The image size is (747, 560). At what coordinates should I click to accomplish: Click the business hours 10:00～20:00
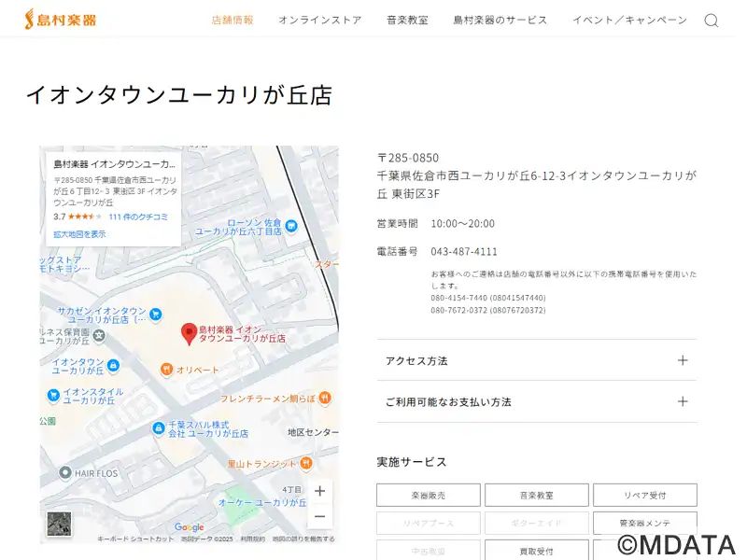tap(462, 223)
